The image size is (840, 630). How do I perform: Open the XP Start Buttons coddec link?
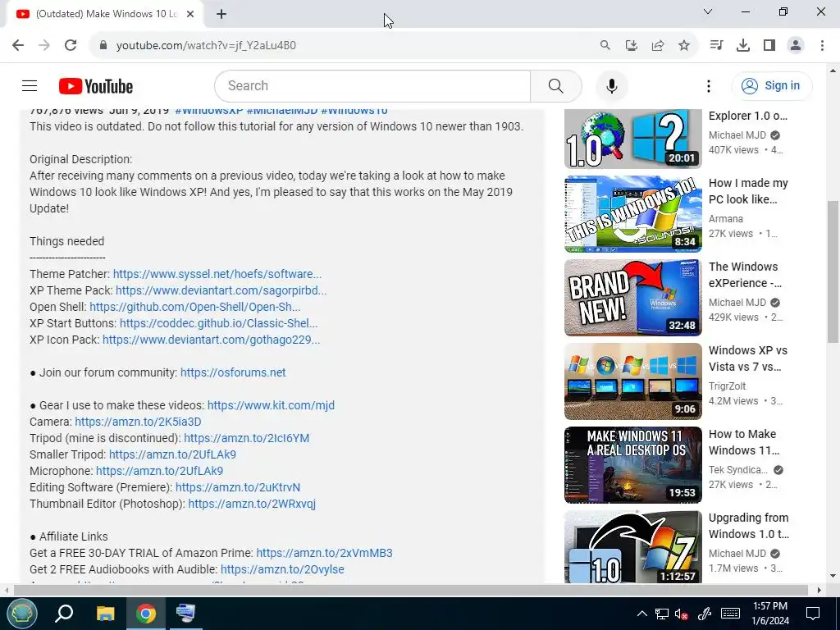point(218,323)
